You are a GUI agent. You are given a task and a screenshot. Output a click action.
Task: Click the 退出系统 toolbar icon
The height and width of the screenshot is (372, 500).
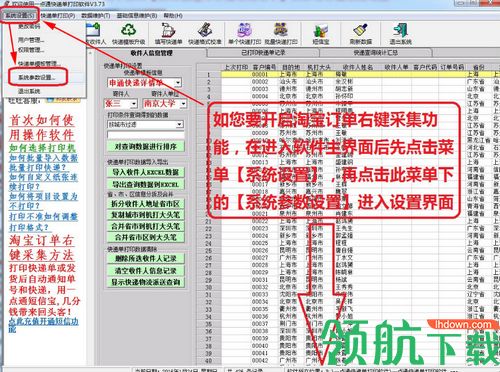401,30
